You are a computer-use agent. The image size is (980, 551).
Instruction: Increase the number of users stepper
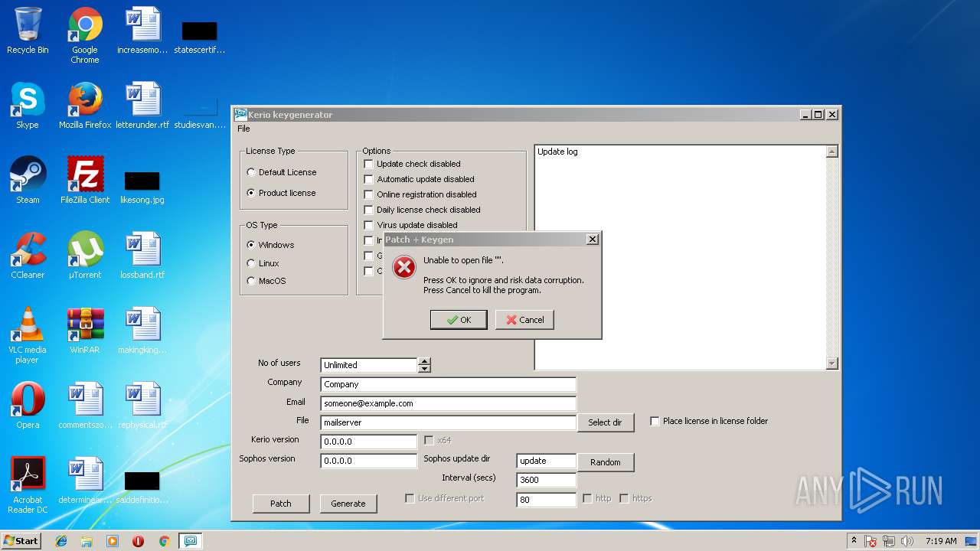pos(424,361)
